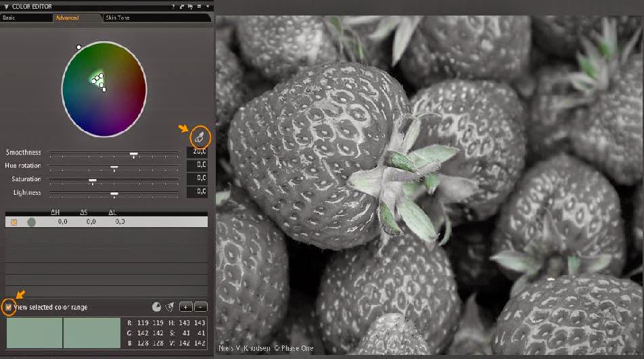The height and width of the screenshot is (359, 644).
Task: Click the Smoothness value field
Action: point(197,152)
